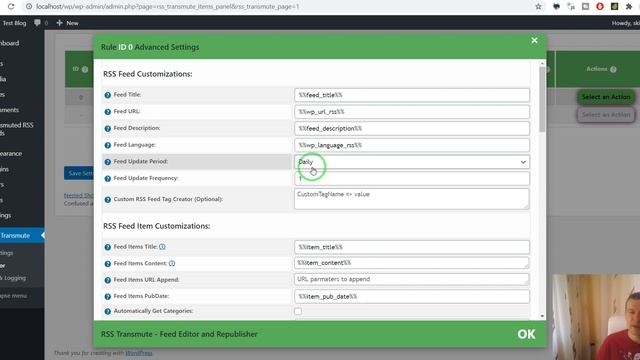The width and height of the screenshot is (640, 360).
Task: Click the Activity and Logging submenu link
Action: tap(13, 278)
